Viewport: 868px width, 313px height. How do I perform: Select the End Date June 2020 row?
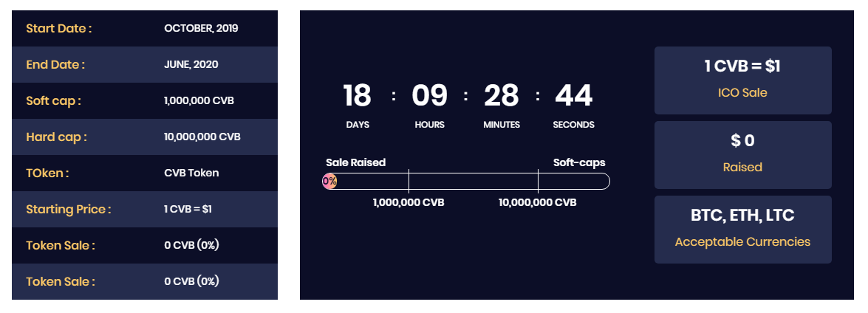click(x=145, y=65)
